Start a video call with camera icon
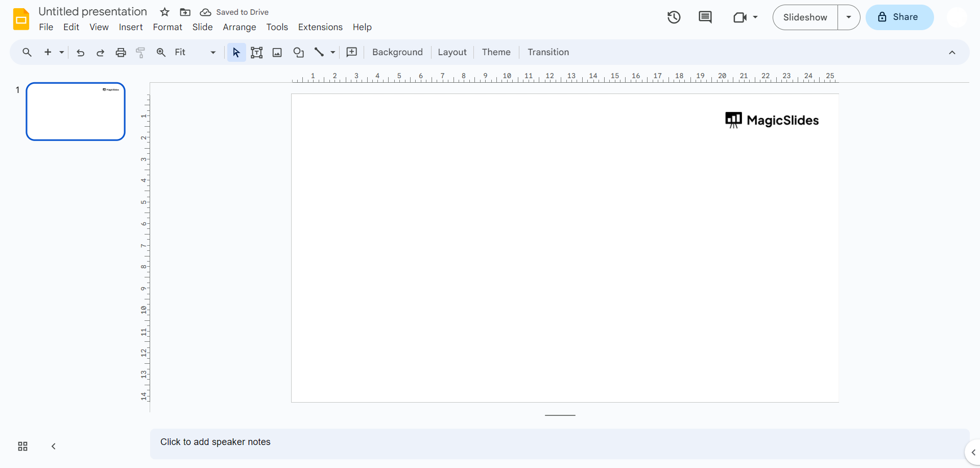Screen dimensions: 980x468 (739, 17)
